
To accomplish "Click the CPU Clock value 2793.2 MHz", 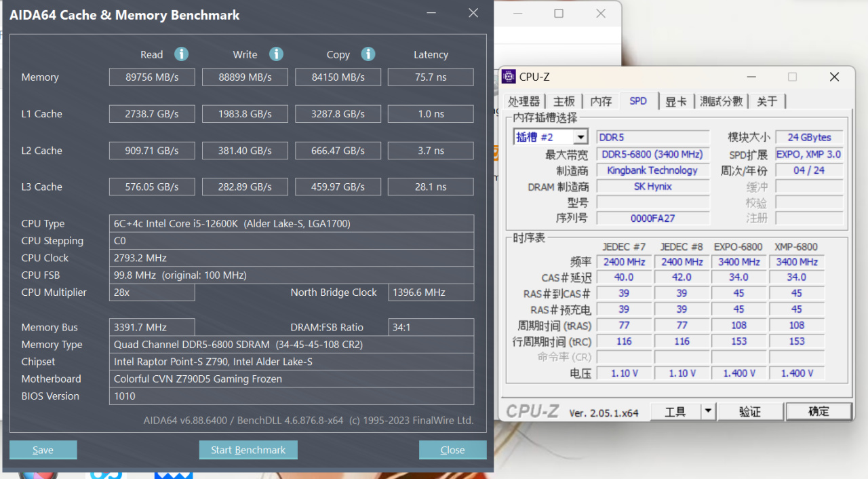I will pyautogui.click(x=292, y=258).
